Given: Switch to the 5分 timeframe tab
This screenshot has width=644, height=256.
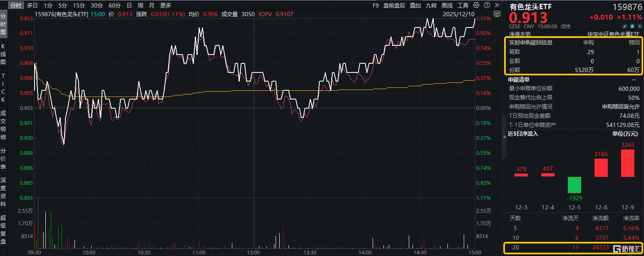Looking at the screenshot, I should pyautogui.click(x=62, y=5).
